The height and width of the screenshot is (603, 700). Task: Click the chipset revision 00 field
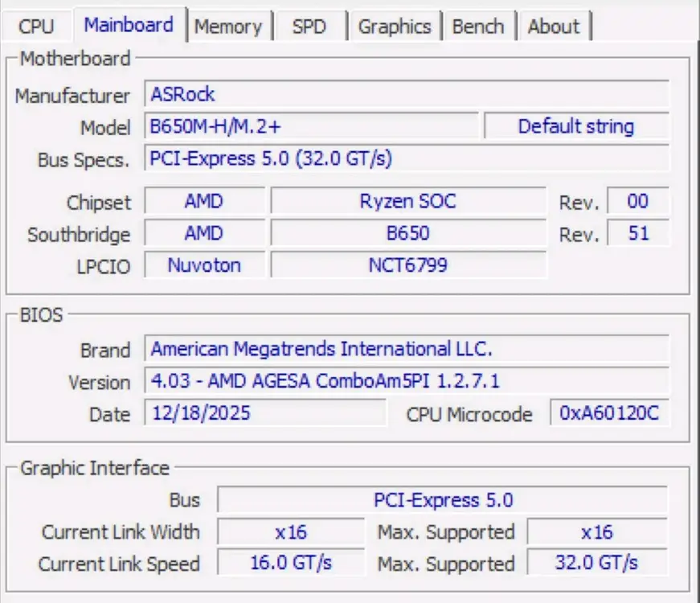pos(638,201)
